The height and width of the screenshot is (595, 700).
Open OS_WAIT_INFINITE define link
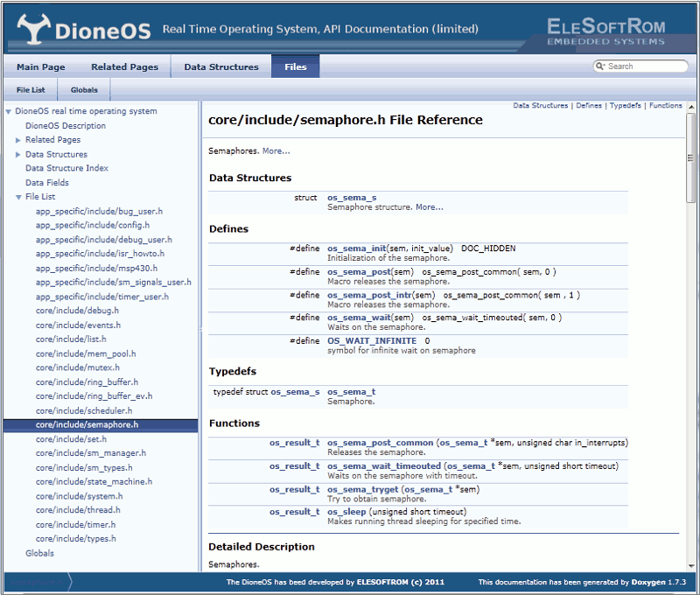point(372,341)
